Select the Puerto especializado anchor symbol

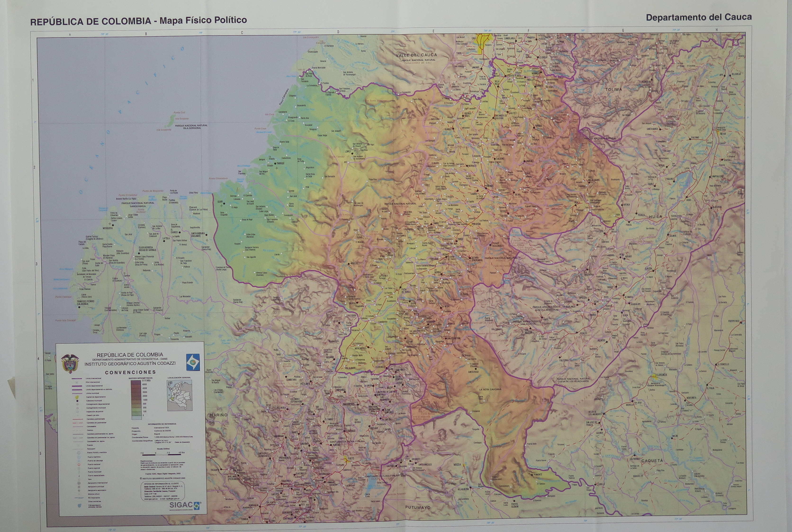click(x=79, y=476)
